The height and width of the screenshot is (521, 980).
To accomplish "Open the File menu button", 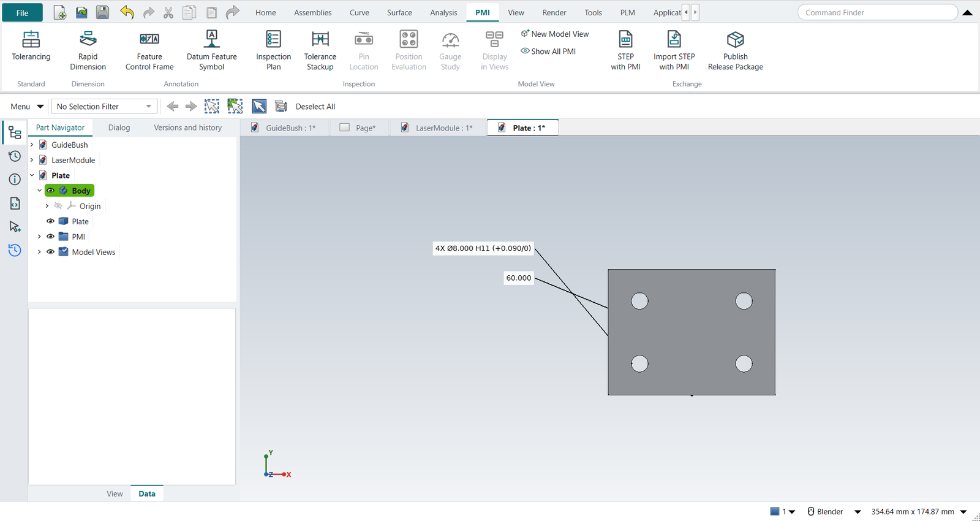I will tap(23, 12).
